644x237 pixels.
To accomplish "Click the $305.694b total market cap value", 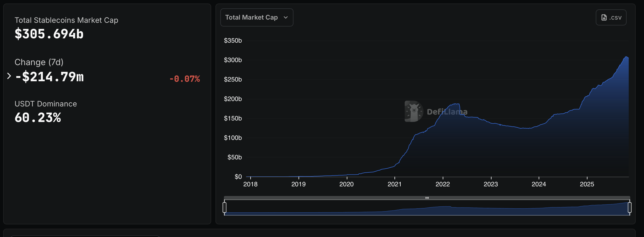I will point(49,34).
